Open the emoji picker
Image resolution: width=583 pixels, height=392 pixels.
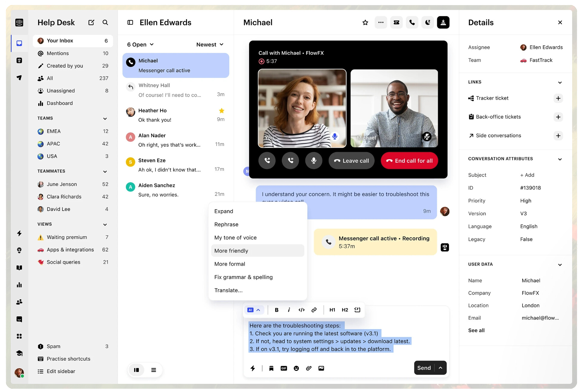point(296,368)
